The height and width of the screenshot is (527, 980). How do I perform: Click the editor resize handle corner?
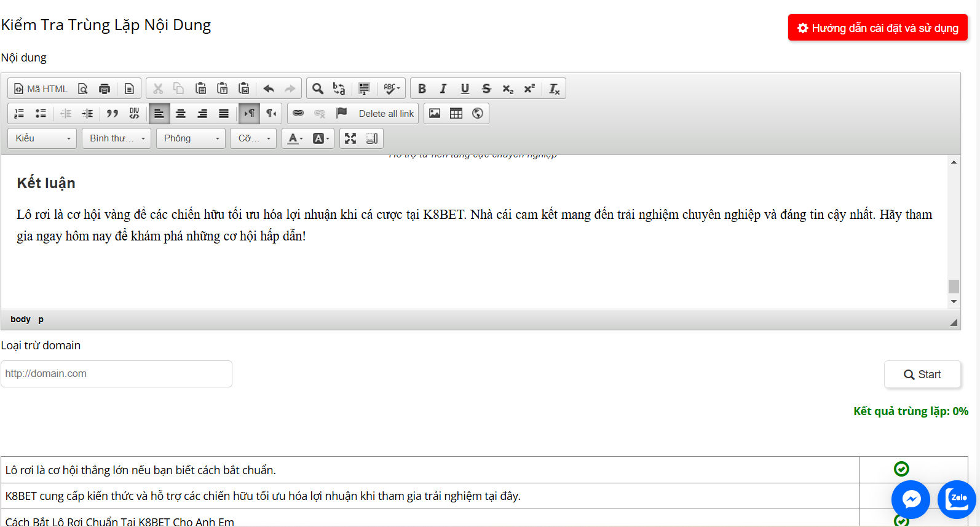pos(954,322)
